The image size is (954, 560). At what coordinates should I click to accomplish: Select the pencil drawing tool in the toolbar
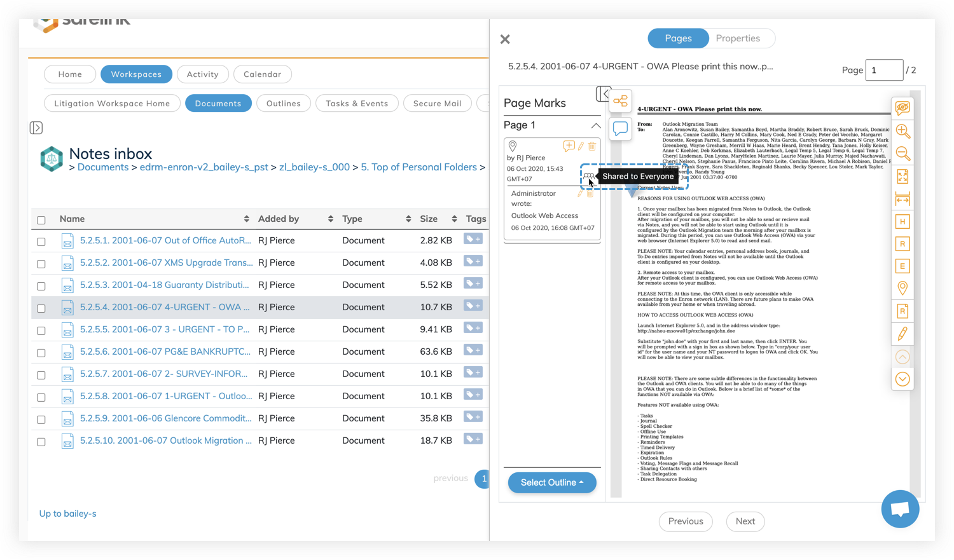[x=902, y=334]
